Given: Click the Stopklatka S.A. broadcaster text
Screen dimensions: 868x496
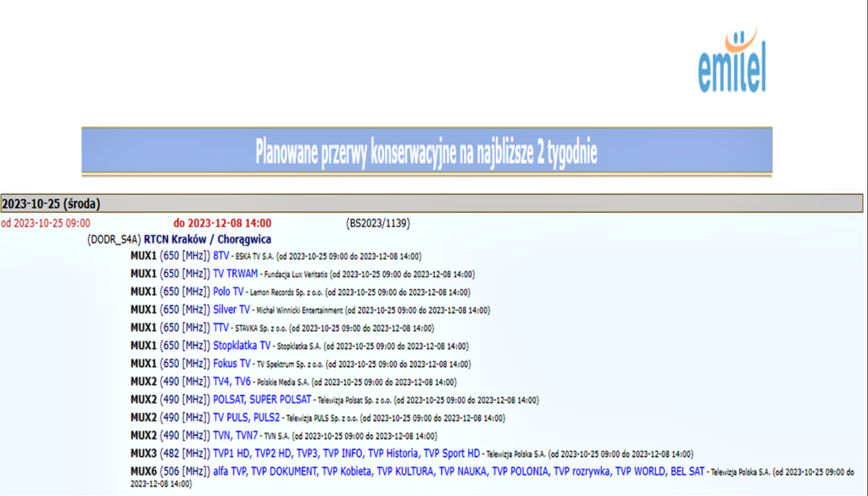Looking at the screenshot, I should pyautogui.click(x=299, y=347).
